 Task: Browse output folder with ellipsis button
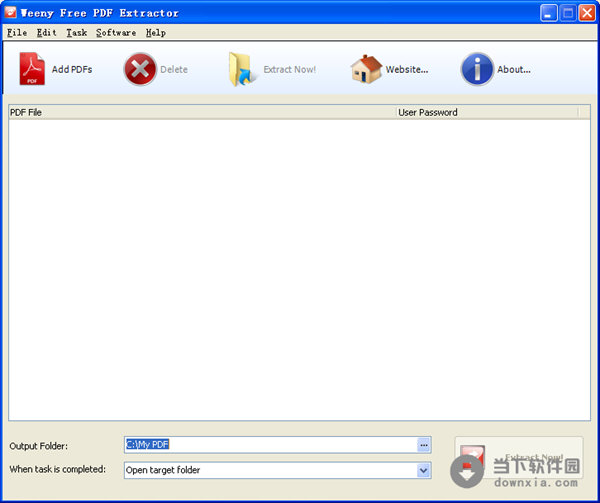pyautogui.click(x=424, y=445)
